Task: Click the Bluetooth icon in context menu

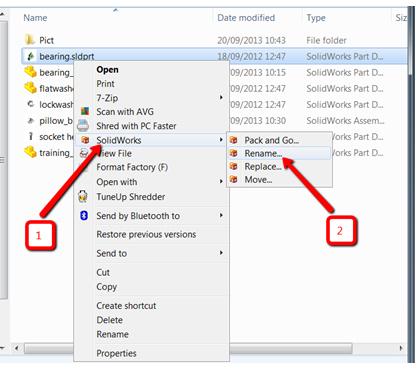Action: point(84,215)
